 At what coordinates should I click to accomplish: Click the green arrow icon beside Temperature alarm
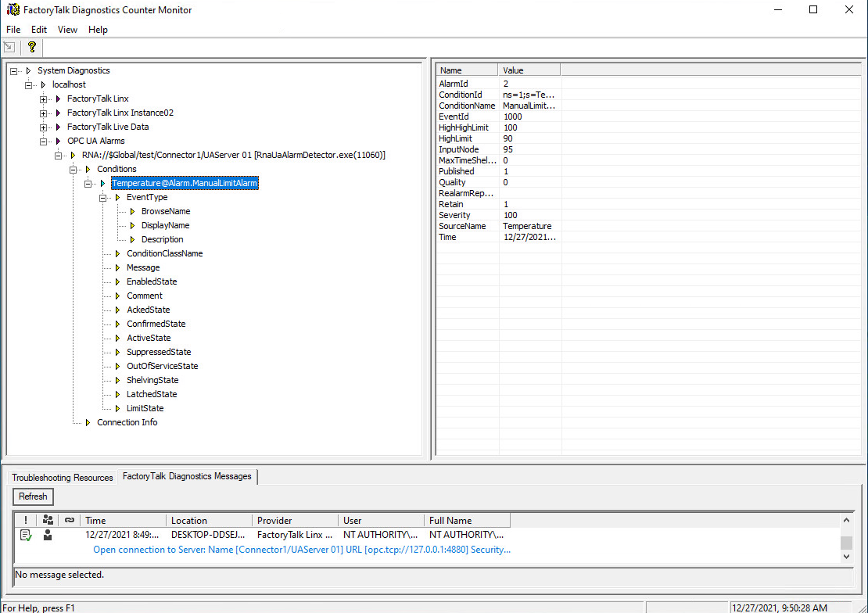point(102,183)
